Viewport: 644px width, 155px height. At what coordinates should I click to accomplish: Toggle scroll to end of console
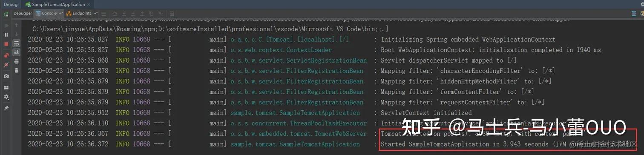tap(16, 52)
